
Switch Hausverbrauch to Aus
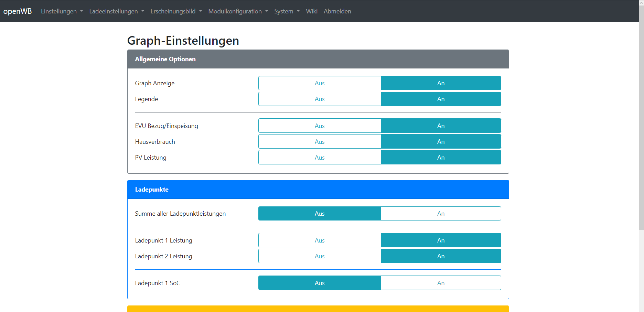tap(320, 142)
